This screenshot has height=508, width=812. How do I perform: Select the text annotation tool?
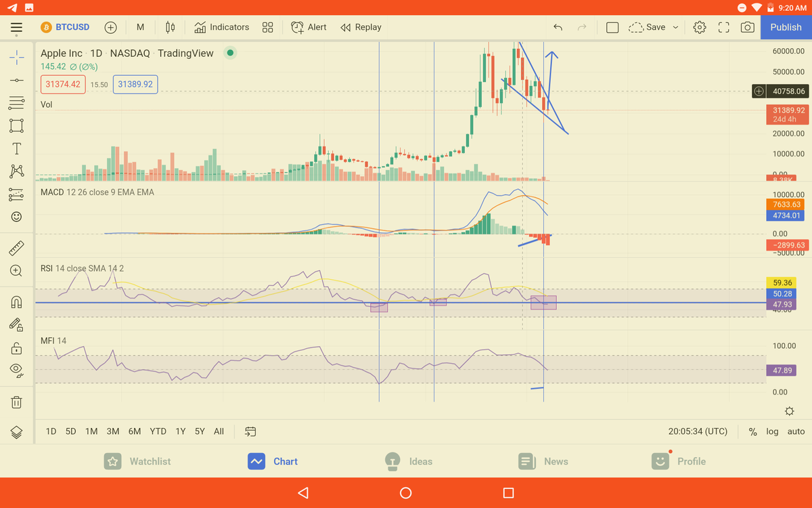tap(17, 148)
